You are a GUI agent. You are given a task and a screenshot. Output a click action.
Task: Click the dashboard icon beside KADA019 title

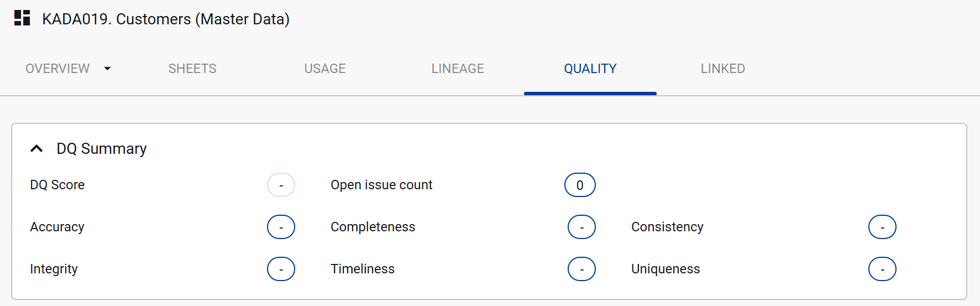tap(22, 18)
